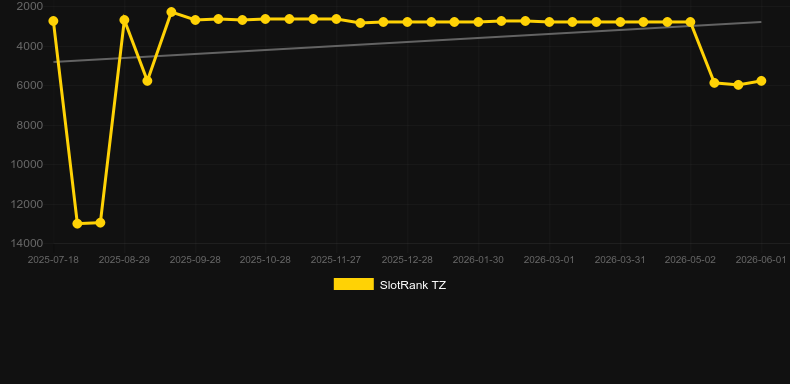Click the 2026-03-31 x-axis date label
Screen dimensions: 790x384
620,260
